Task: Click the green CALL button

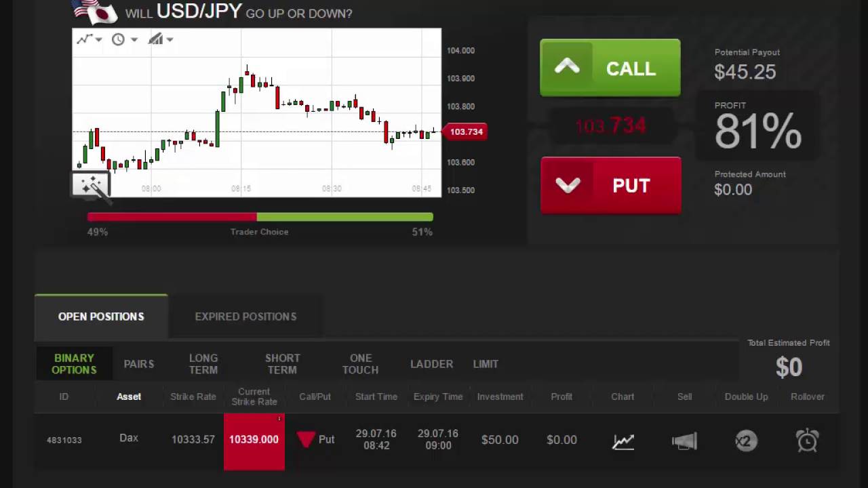Action: pos(610,68)
